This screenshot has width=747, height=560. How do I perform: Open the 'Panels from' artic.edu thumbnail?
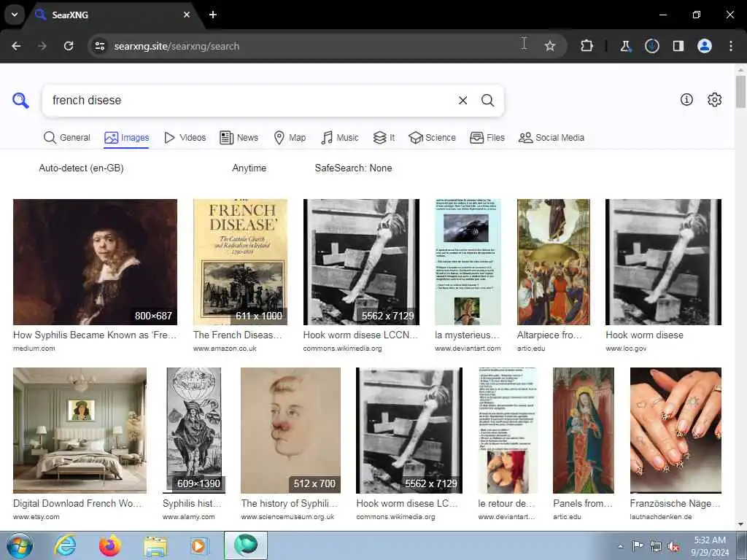click(584, 430)
